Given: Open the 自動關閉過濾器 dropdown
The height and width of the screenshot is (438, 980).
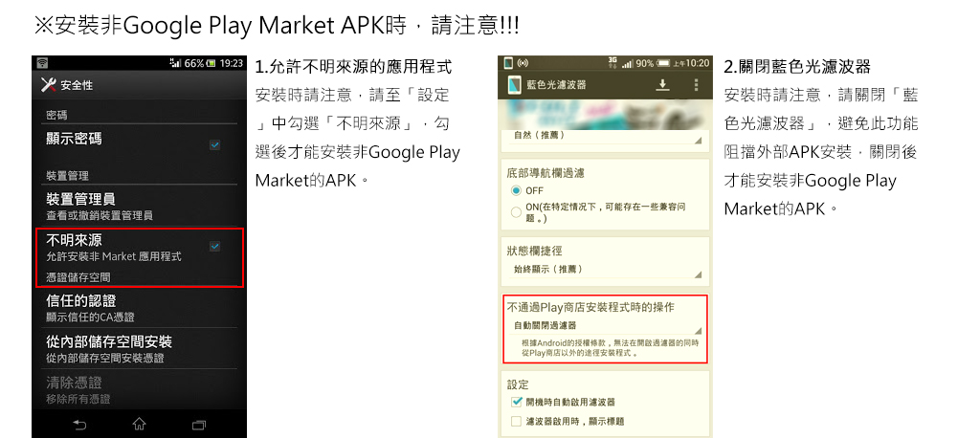Looking at the screenshot, I should click(606, 325).
